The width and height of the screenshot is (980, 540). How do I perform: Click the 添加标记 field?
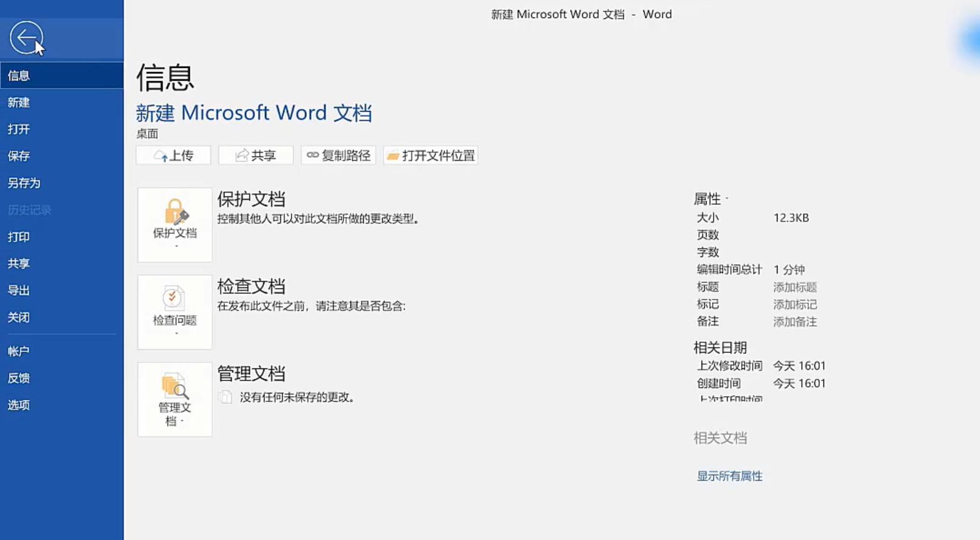pos(794,304)
